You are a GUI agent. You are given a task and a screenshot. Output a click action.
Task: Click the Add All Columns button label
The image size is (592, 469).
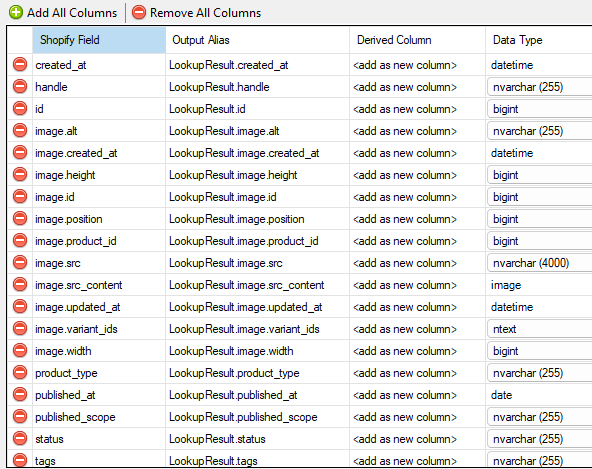[72, 13]
